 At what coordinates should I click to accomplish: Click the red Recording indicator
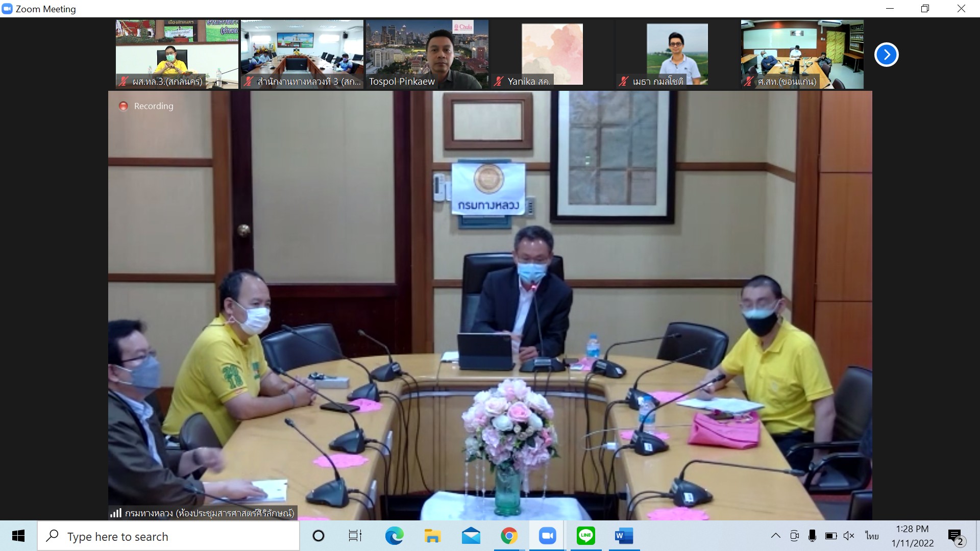124,106
